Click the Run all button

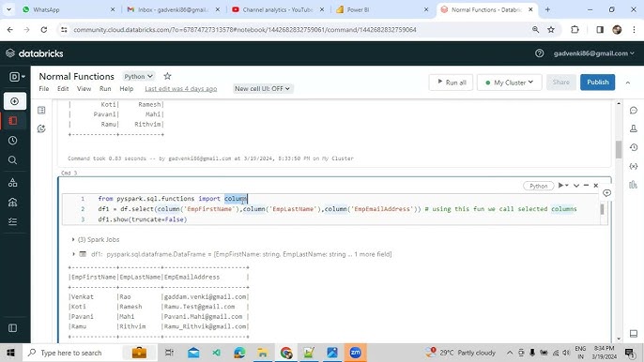point(451,83)
